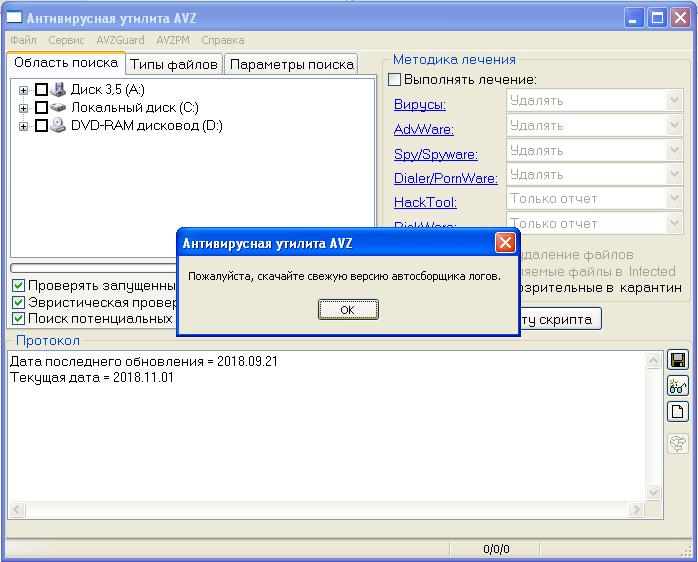Click the AVZ window title bar icon

(13, 18)
